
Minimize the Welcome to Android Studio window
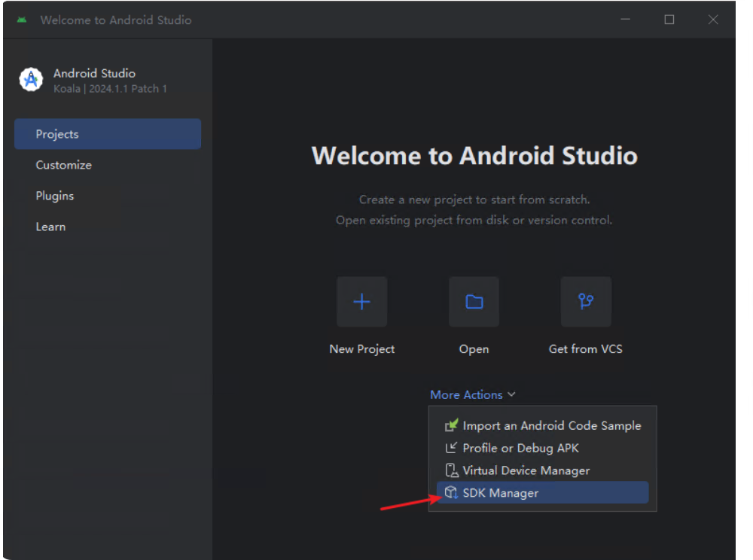point(625,20)
